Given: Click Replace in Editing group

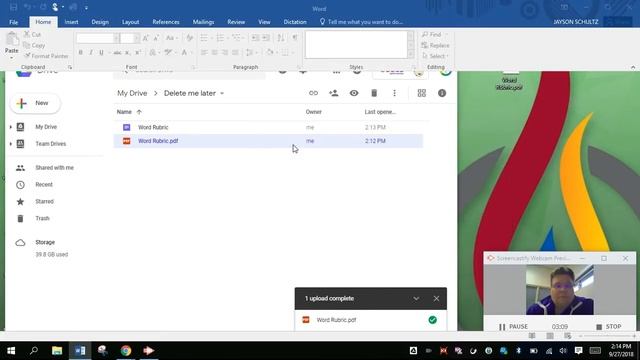Looking at the screenshot, I should pyautogui.click(x=436, y=45).
